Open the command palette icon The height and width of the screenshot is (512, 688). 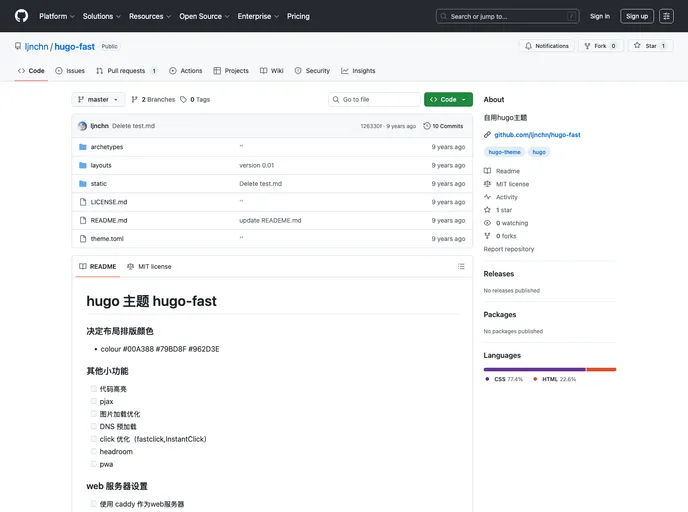[666, 16]
